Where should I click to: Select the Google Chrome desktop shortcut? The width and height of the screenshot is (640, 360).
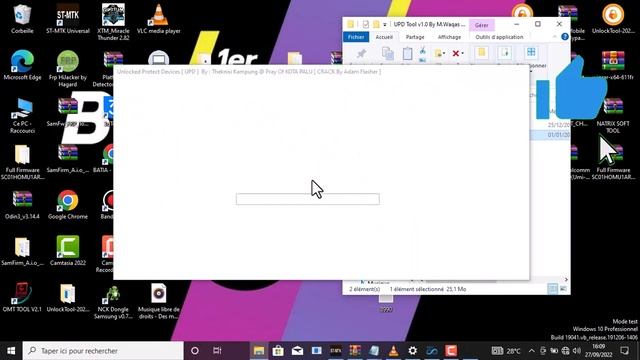point(68,204)
